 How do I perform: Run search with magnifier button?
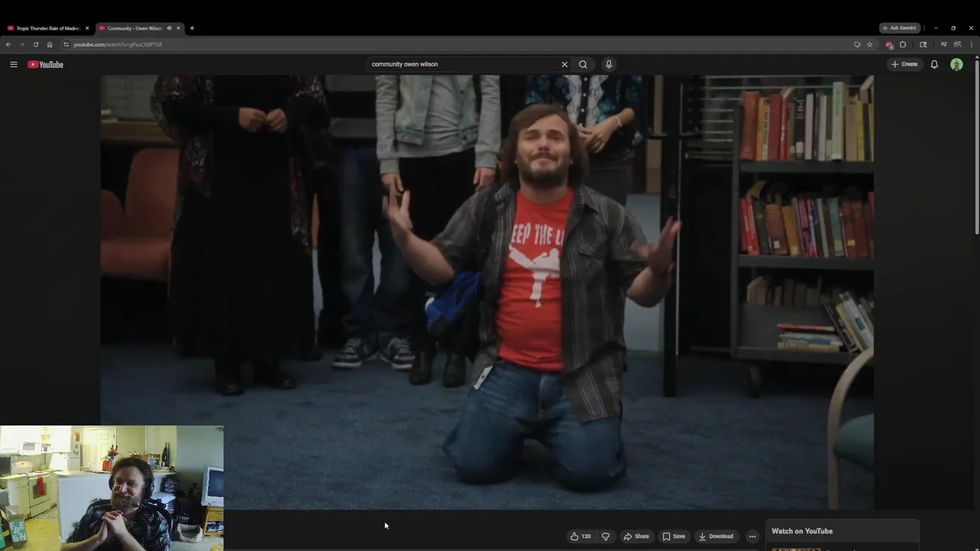[583, 64]
